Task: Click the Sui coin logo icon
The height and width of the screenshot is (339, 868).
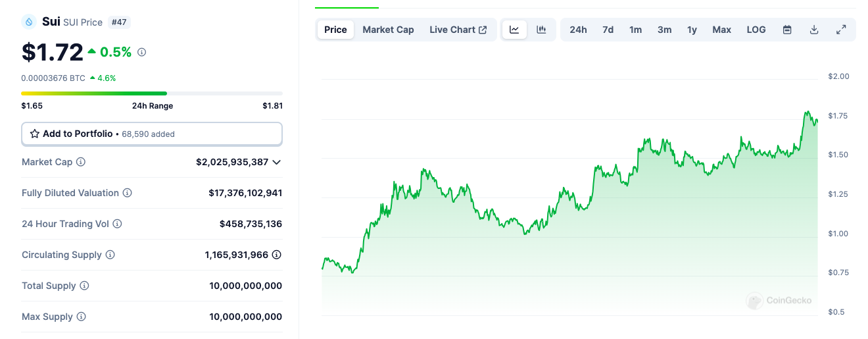Action: tap(29, 22)
